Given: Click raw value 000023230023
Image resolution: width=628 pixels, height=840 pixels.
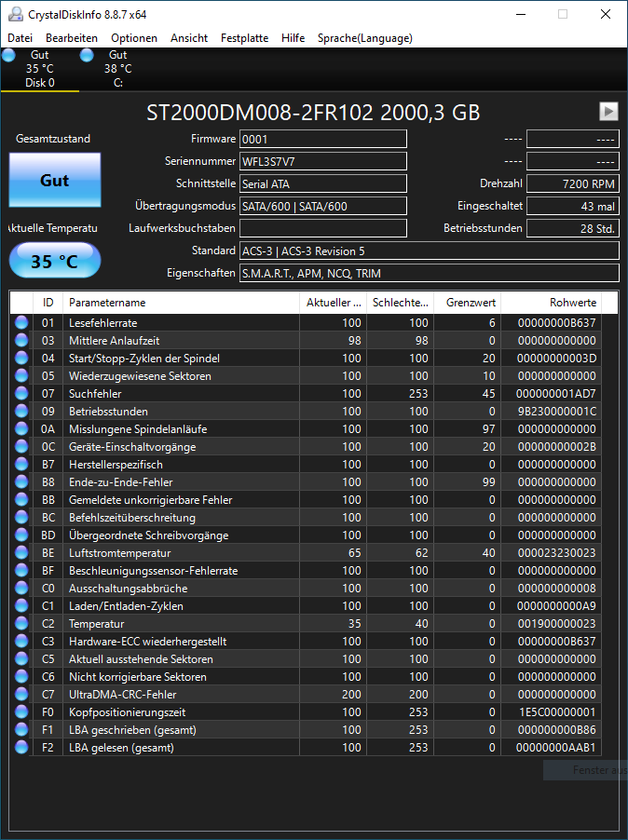Looking at the screenshot, I should (557, 553).
